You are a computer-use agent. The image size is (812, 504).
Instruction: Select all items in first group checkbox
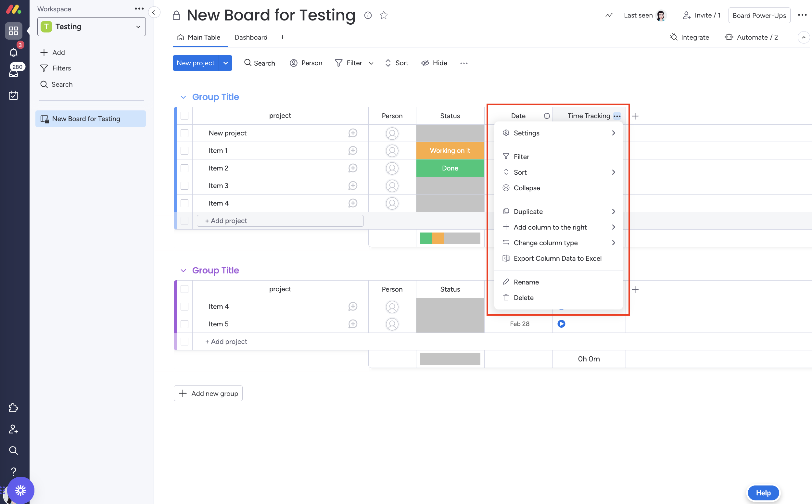coord(184,116)
